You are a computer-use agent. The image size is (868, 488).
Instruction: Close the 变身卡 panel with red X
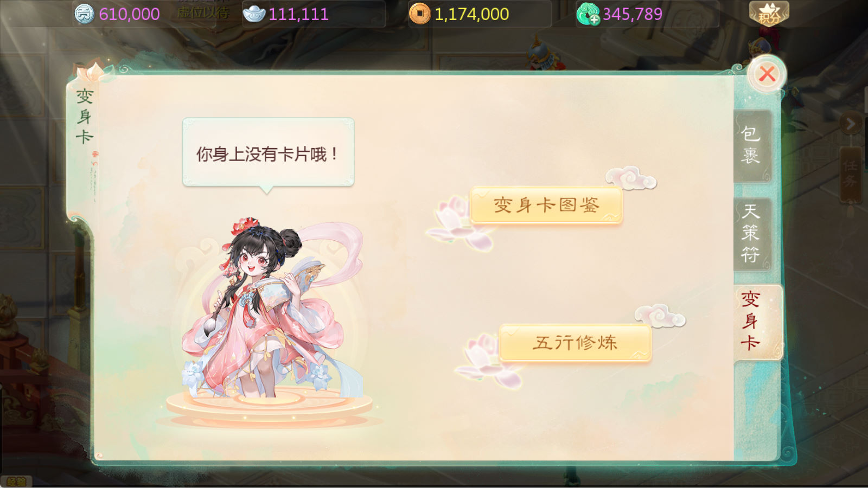click(x=767, y=74)
